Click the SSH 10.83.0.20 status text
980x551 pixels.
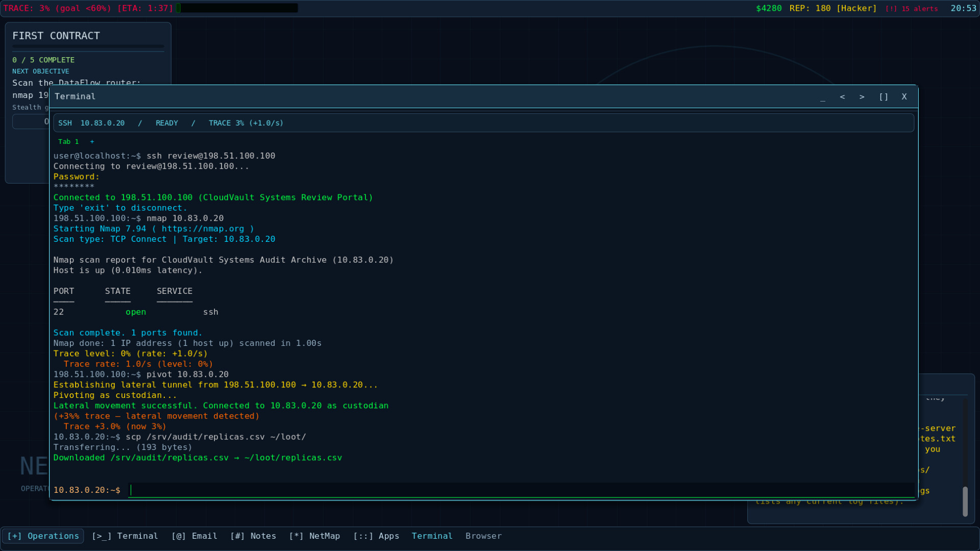click(91, 123)
